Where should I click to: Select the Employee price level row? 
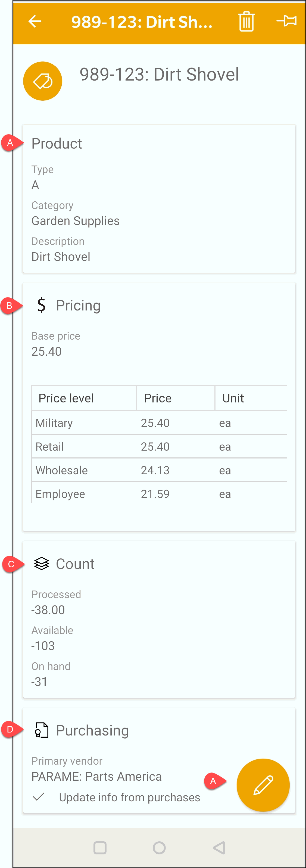pos(159,494)
